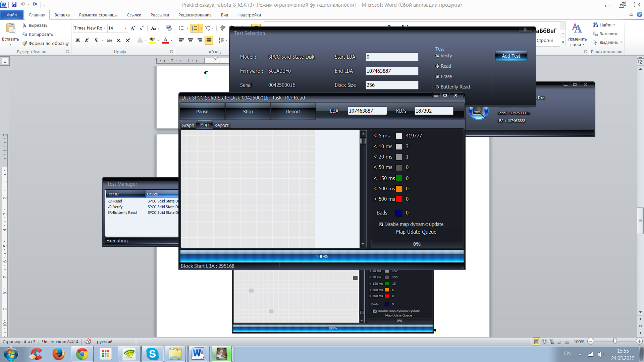This screenshot has height=362, width=644.
Task: Switch to full screen reading view
Action: click(x=544, y=342)
